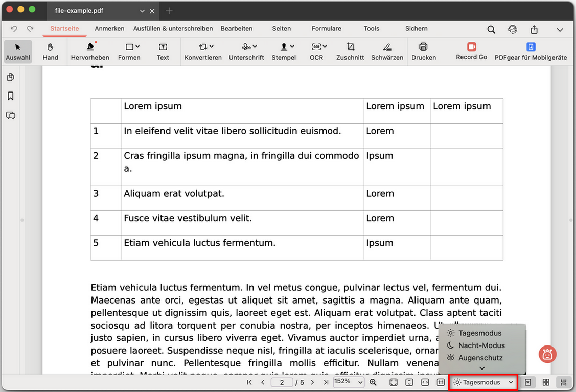576x392 pixels.
Task: Show the comments panel in sidebar
Action: coord(11,115)
